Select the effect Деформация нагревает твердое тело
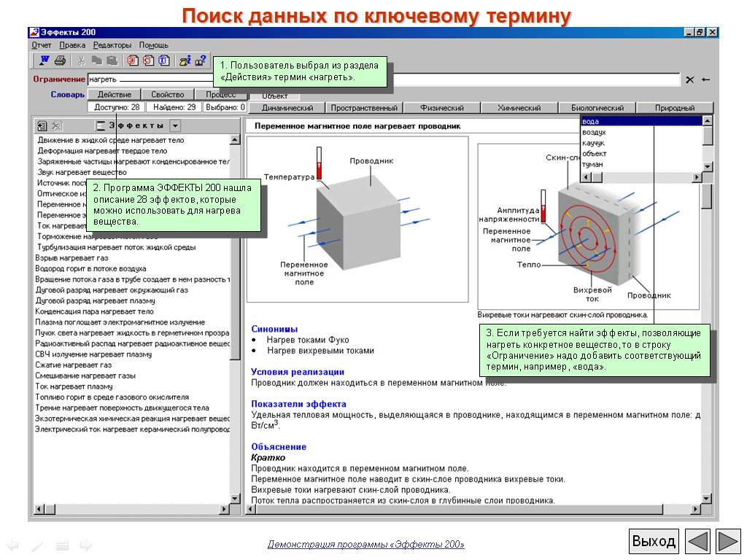 pyautogui.click(x=102, y=151)
